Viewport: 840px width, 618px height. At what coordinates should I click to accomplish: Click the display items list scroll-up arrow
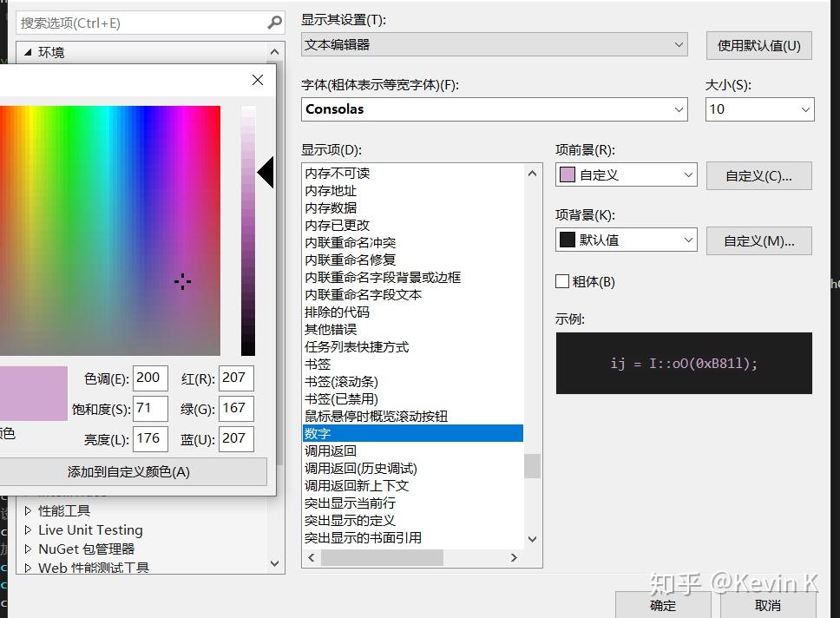[532, 173]
